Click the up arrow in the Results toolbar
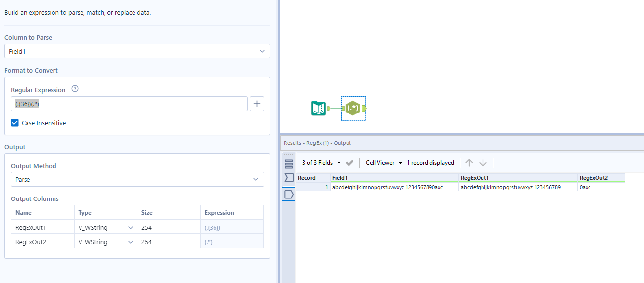Viewport: 644px width, 283px height. (x=469, y=162)
